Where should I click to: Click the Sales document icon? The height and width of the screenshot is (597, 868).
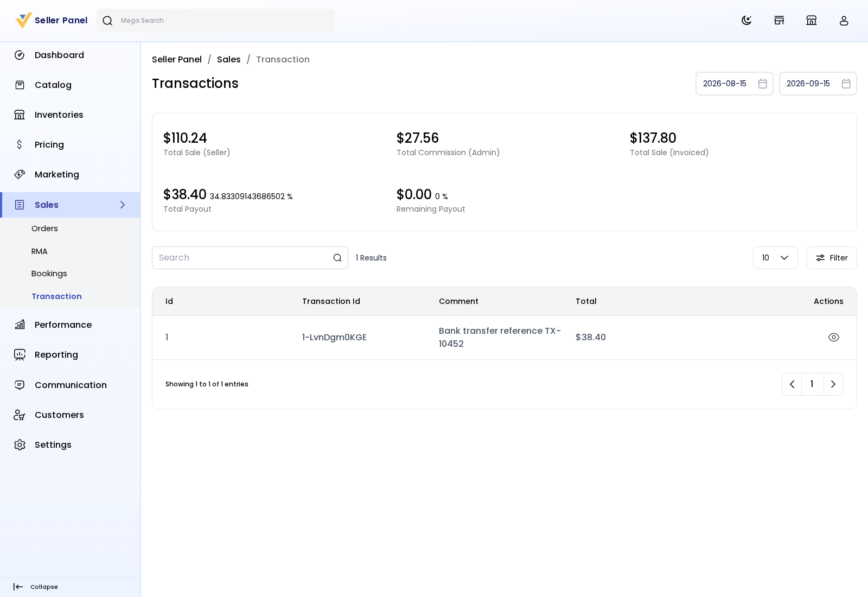[20, 205]
